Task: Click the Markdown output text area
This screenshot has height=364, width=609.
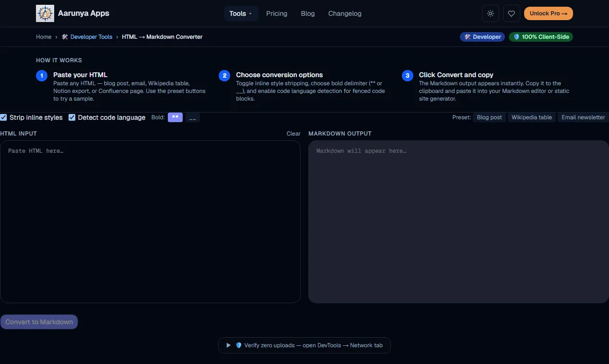Action: (458, 222)
